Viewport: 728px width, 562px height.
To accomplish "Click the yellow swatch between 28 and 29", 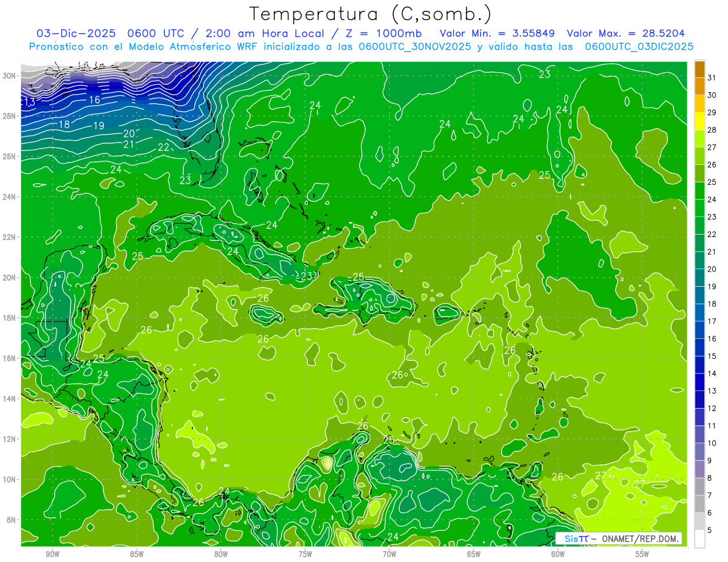I will tap(699, 121).
